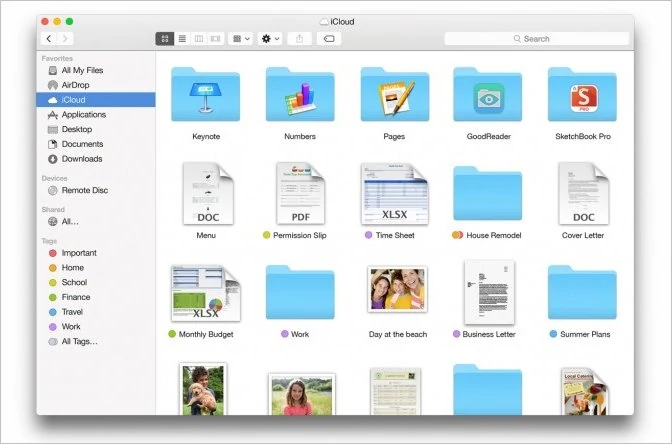Select the purple Work tag in sidebar

coord(96,327)
